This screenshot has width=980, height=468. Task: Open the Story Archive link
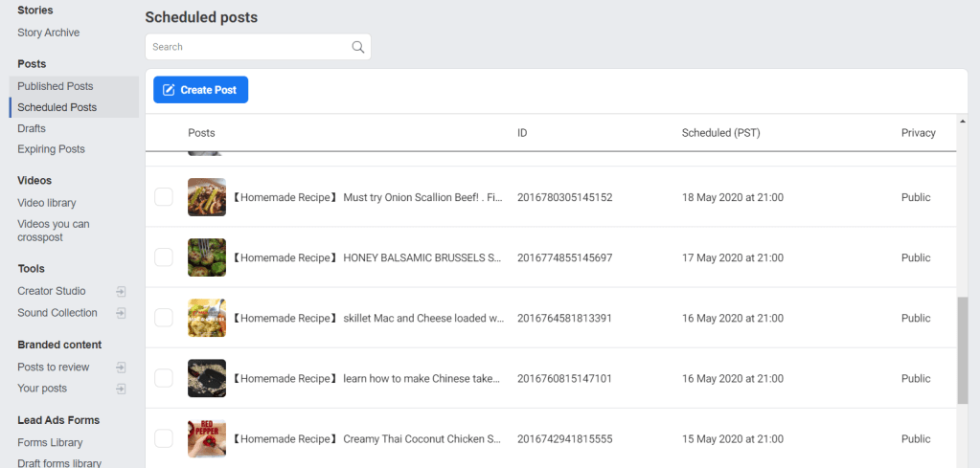[x=48, y=33]
